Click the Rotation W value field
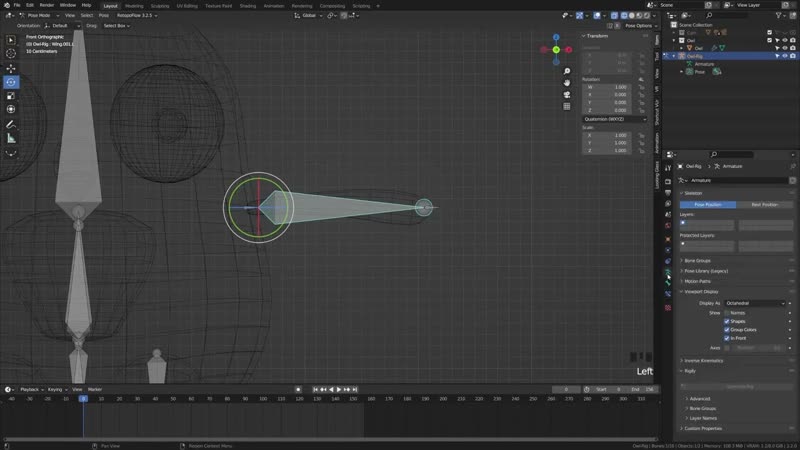Viewport: 800px width, 450px height. [x=609, y=87]
